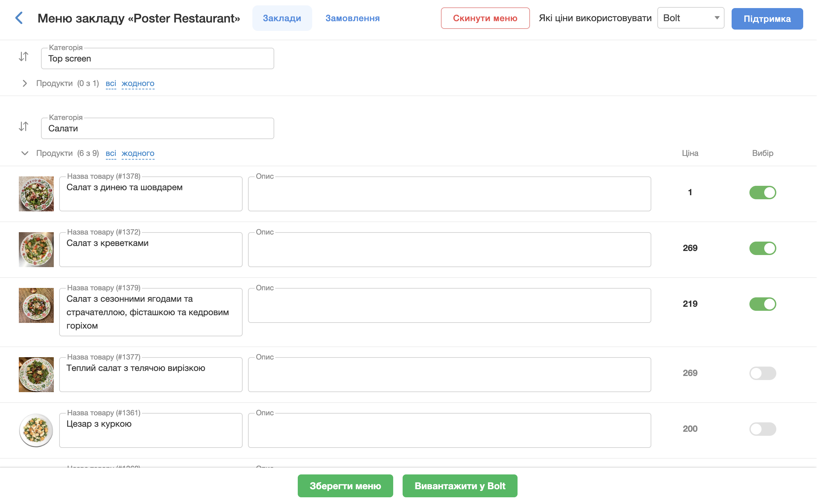
Task: Click reorder arrows icon for Салати category
Action: 24,126
